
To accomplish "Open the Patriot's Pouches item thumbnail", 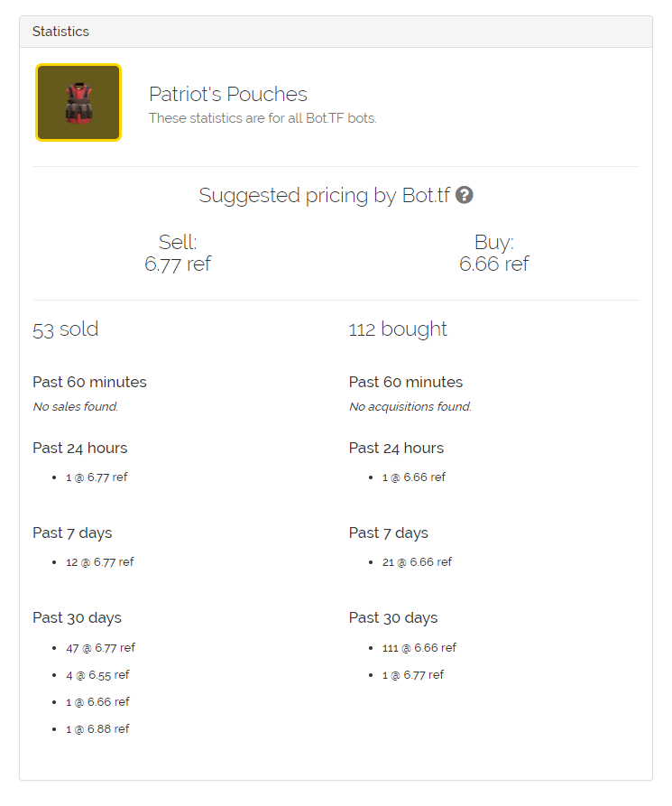I will (78, 102).
